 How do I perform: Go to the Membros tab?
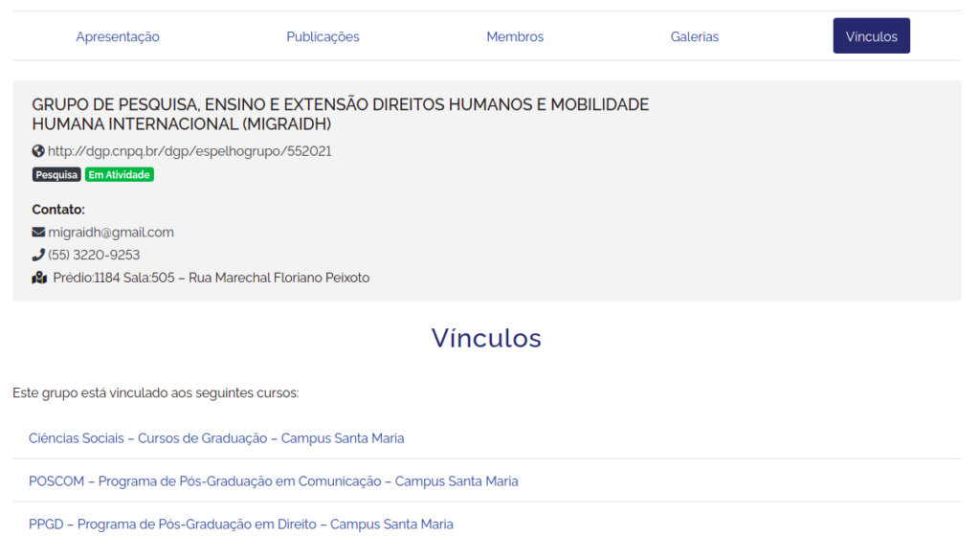[515, 36]
